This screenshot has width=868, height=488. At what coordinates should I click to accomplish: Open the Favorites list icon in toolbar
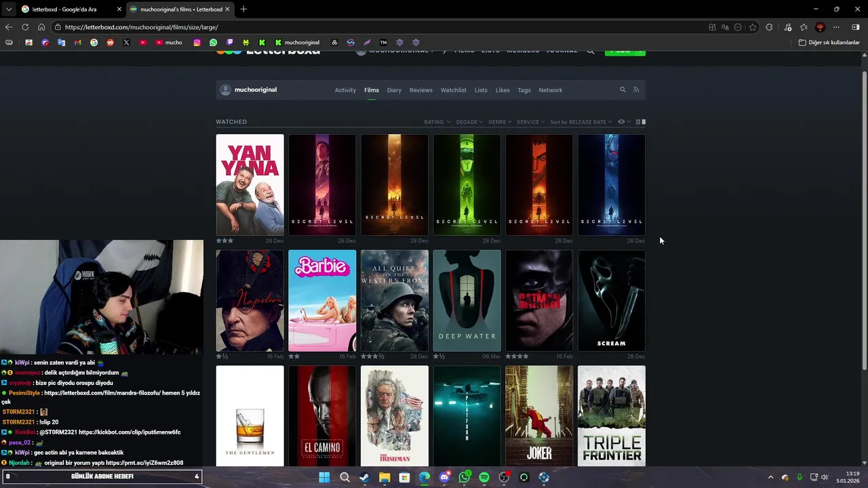804,27
